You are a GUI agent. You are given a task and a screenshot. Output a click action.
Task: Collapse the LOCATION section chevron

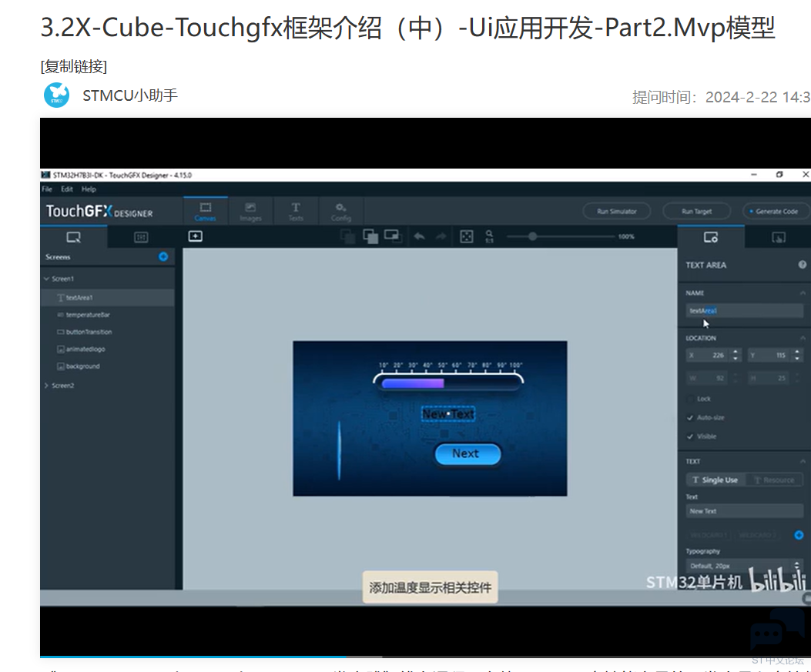[803, 338]
